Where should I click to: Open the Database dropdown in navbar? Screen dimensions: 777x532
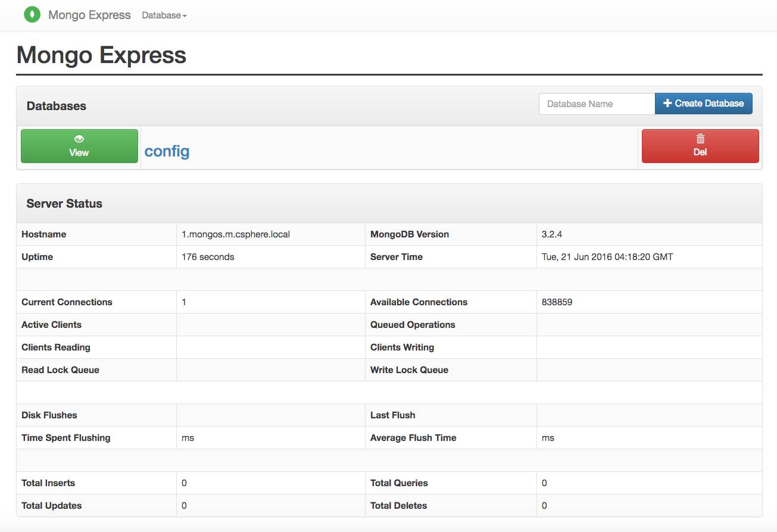point(164,15)
